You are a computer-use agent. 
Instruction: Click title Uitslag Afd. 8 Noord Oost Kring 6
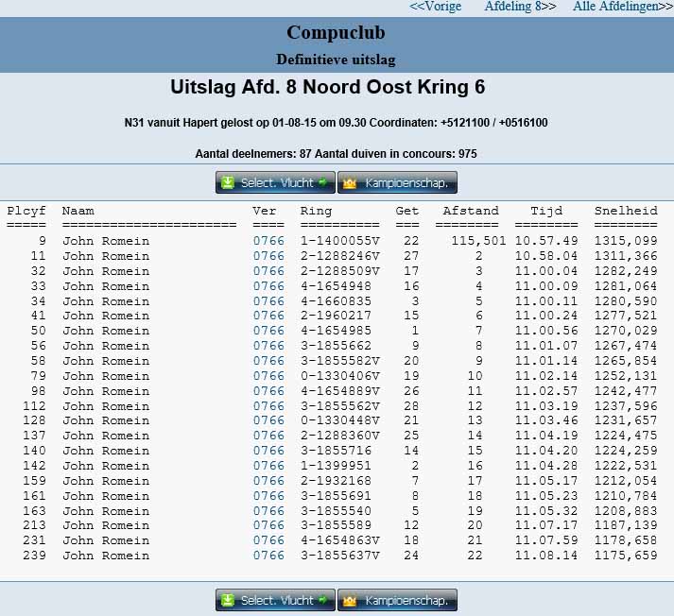pos(327,87)
